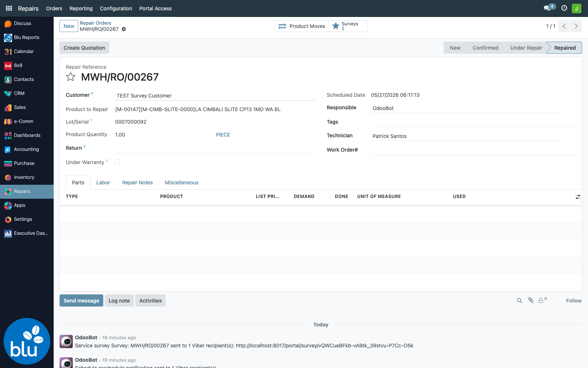Open Product Moves smart button
This screenshot has height=368, width=588.
coord(302,26)
